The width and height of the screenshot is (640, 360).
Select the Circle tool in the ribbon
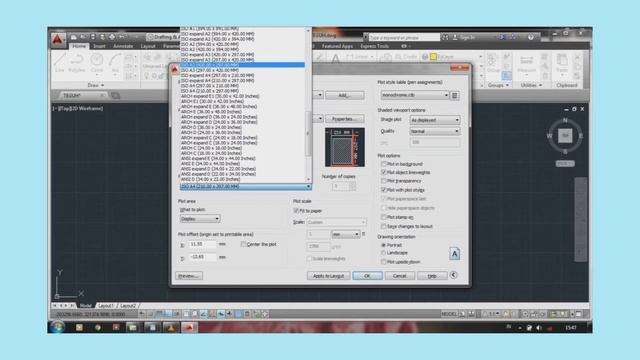click(x=97, y=62)
